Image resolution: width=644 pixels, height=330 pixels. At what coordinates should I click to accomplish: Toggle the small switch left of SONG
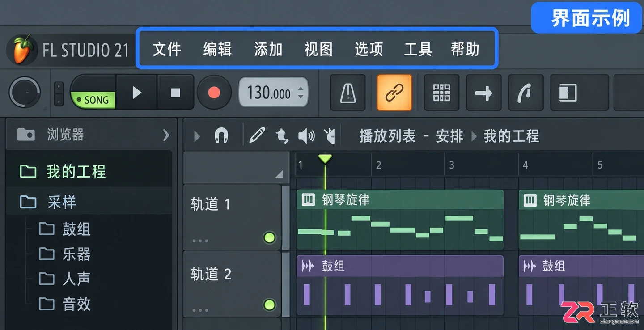coord(59,94)
